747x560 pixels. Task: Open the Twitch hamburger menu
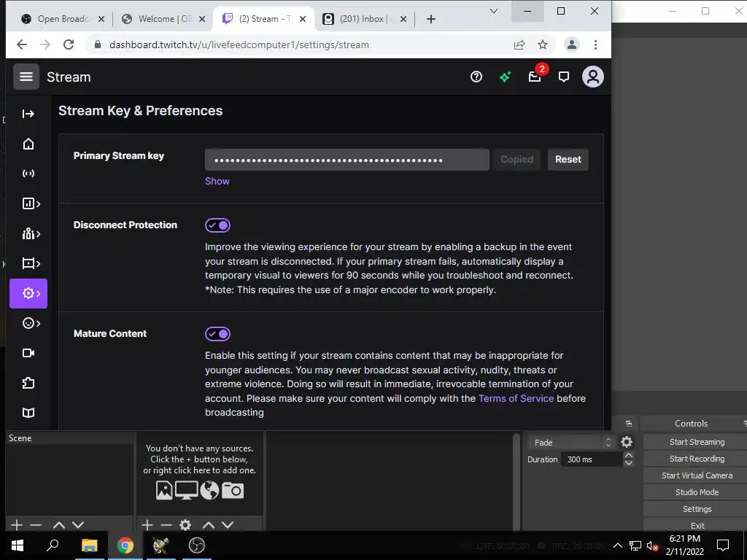pyautogui.click(x=26, y=77)
